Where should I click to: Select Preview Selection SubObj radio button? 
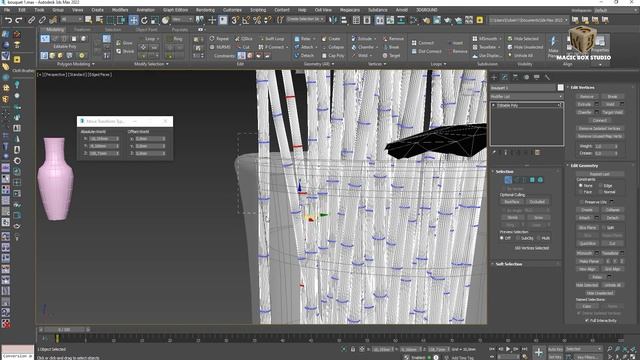coord(518,238)
